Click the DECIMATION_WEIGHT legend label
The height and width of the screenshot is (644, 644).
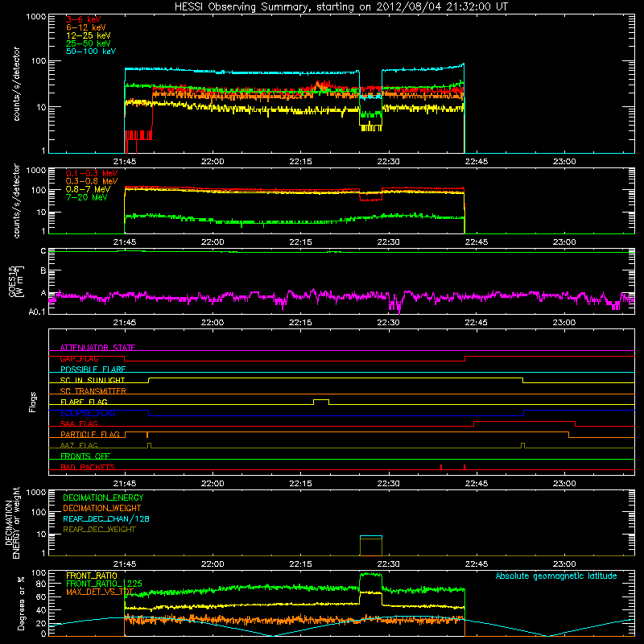102,508
